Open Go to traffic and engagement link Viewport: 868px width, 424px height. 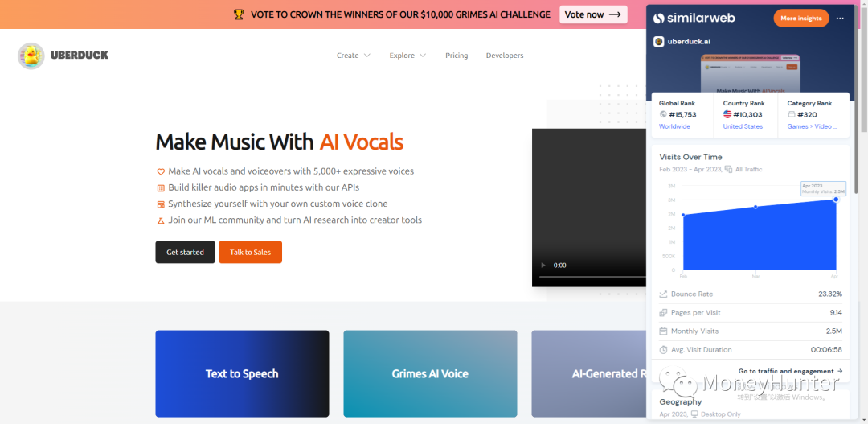[791, 372]
